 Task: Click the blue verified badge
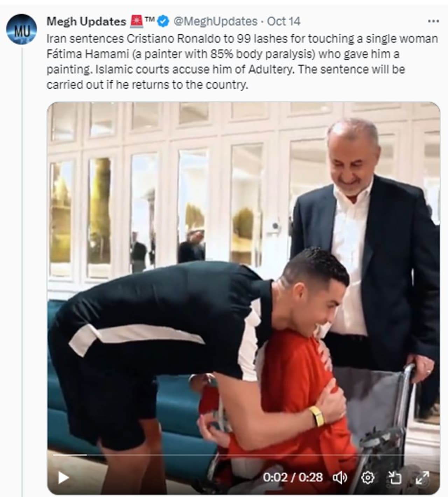pyautogui.click(x=163, y=21)
